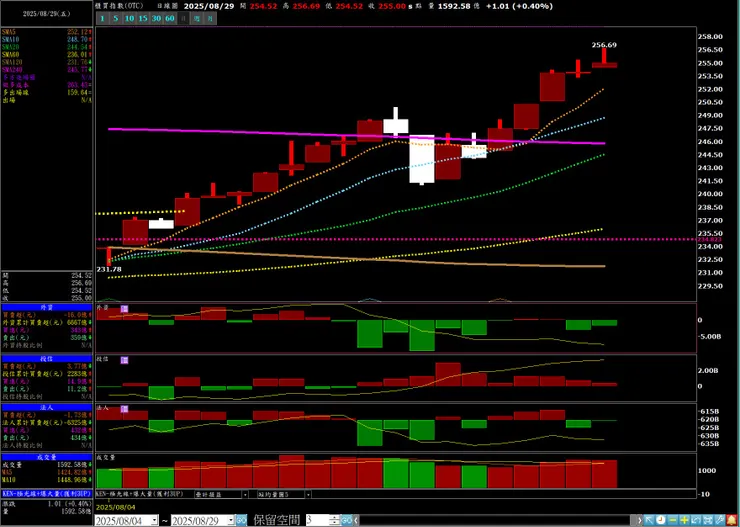
Task: Click the 保留空間 value input field
Action: [x=318, y=520]
